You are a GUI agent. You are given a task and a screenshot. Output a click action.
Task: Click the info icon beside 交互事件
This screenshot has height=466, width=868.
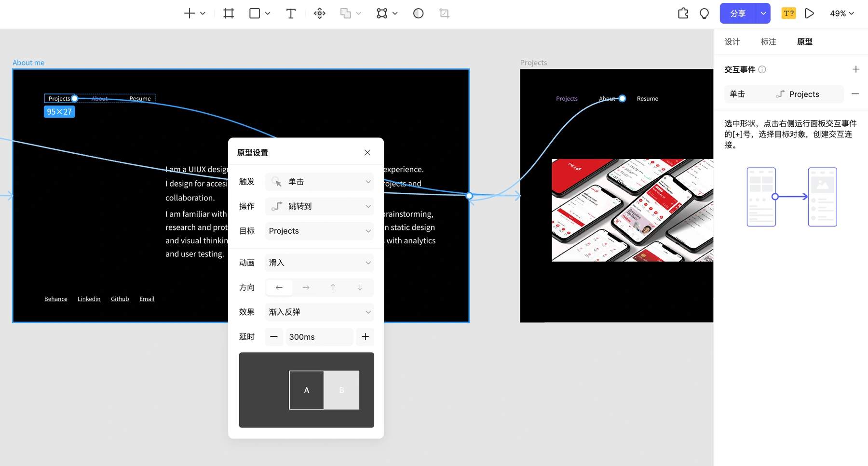tap(762, 69)
